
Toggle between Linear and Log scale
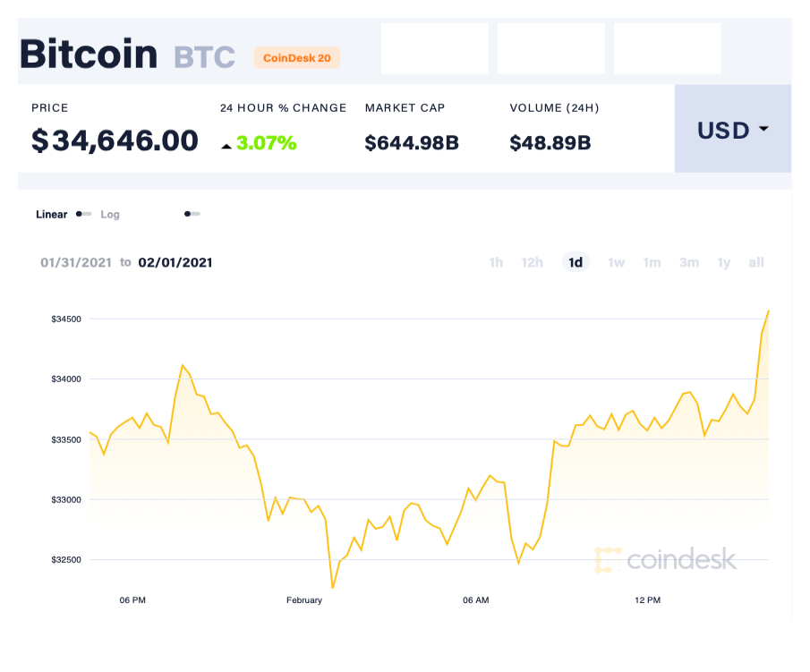click(x=83, y=214)
